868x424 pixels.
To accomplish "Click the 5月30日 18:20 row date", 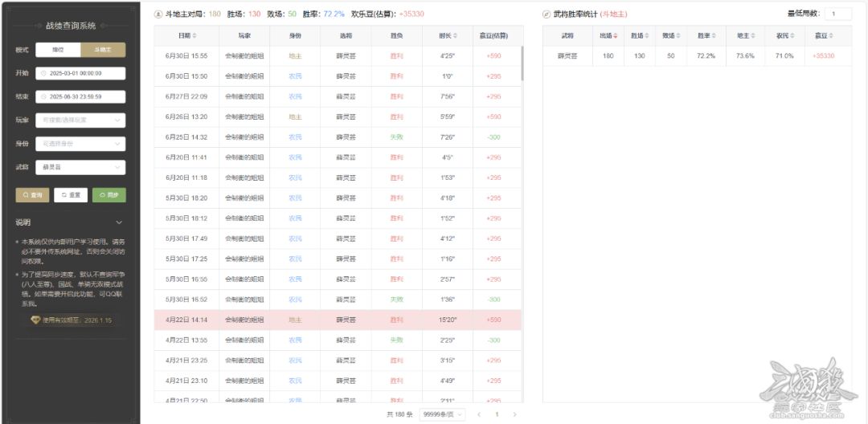I will coord(186,198).
